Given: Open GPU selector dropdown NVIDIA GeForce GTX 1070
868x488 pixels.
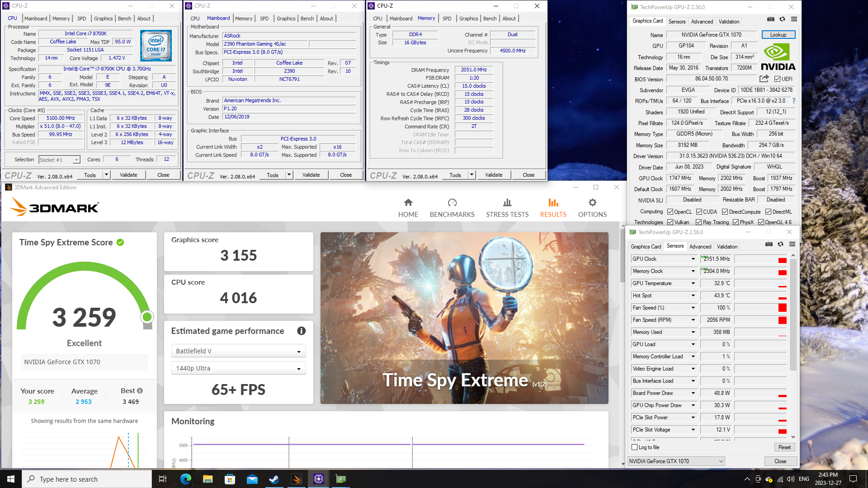Looking at the screenshot, I should (676, 461).
